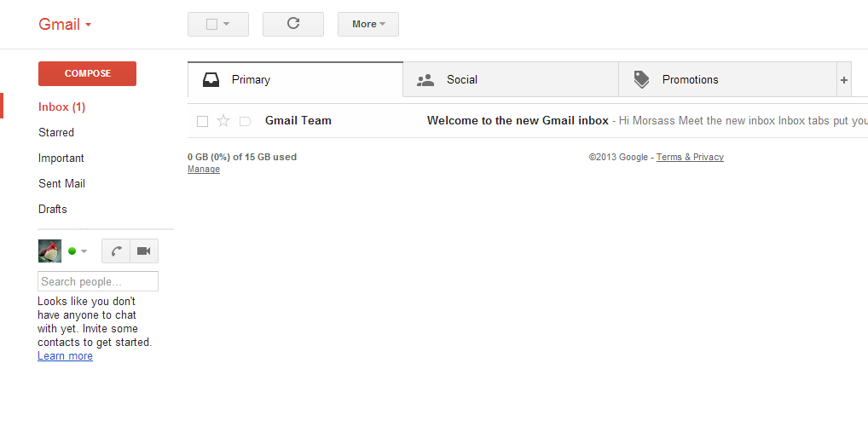
Task: Switch to the Promotions tab
Action: pos(727,80)
